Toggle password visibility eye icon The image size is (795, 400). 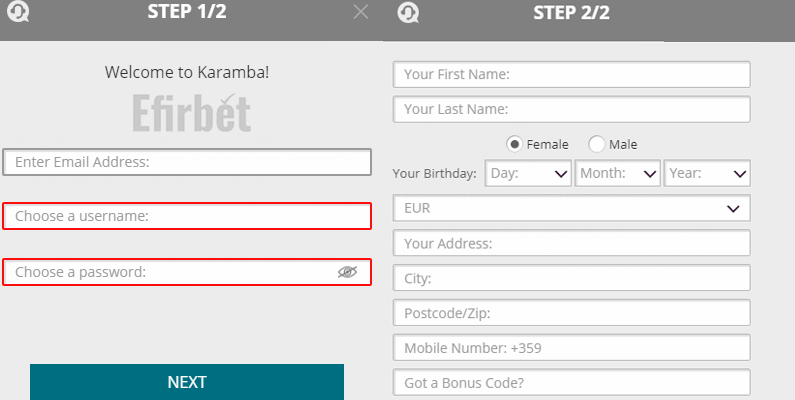(x=347, y=272)
